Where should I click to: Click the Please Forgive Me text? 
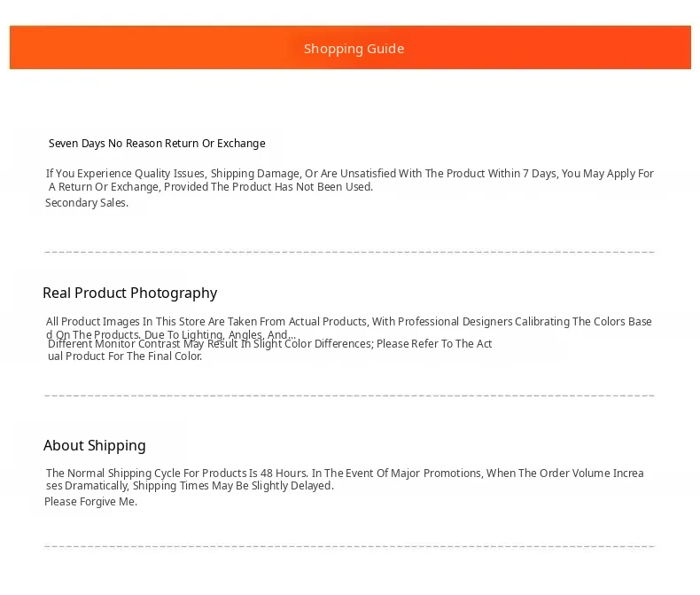pos(90,502)
